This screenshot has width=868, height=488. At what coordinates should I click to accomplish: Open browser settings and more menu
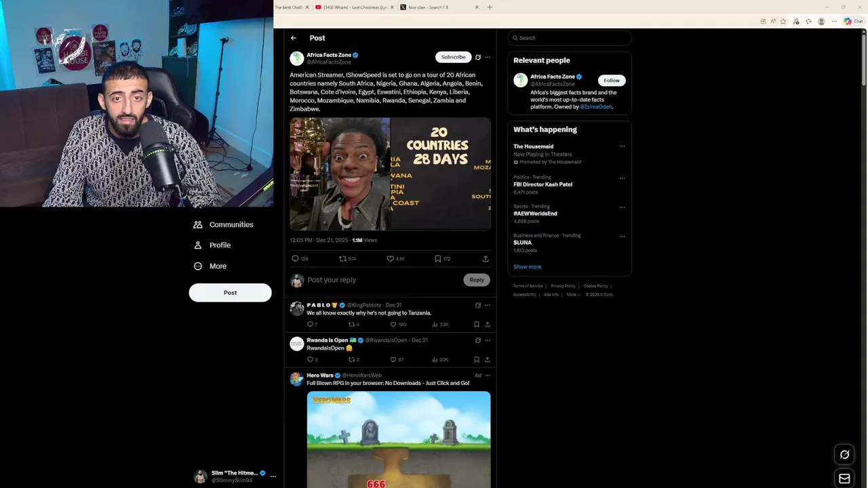834,22
